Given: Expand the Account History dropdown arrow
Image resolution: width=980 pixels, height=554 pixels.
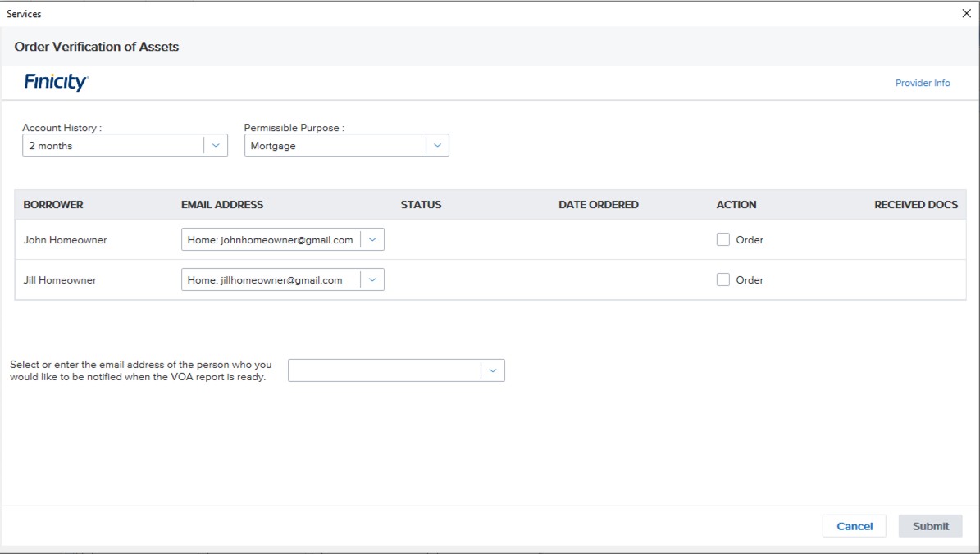Looking at the screenshot, I should 216,145.
